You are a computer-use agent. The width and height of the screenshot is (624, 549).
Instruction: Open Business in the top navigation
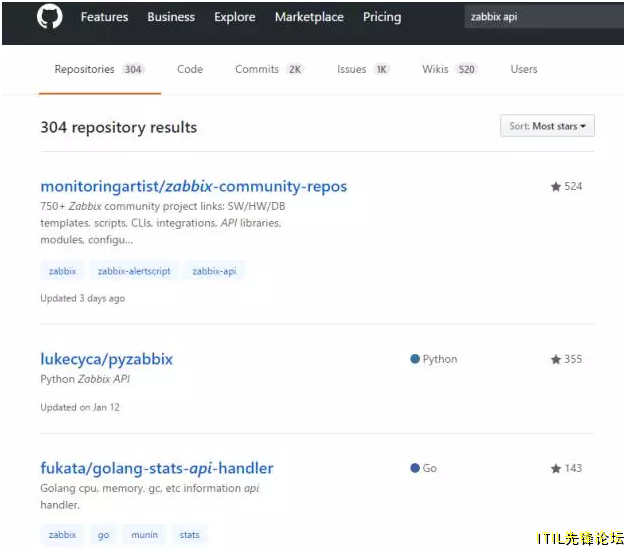(171, 17)
